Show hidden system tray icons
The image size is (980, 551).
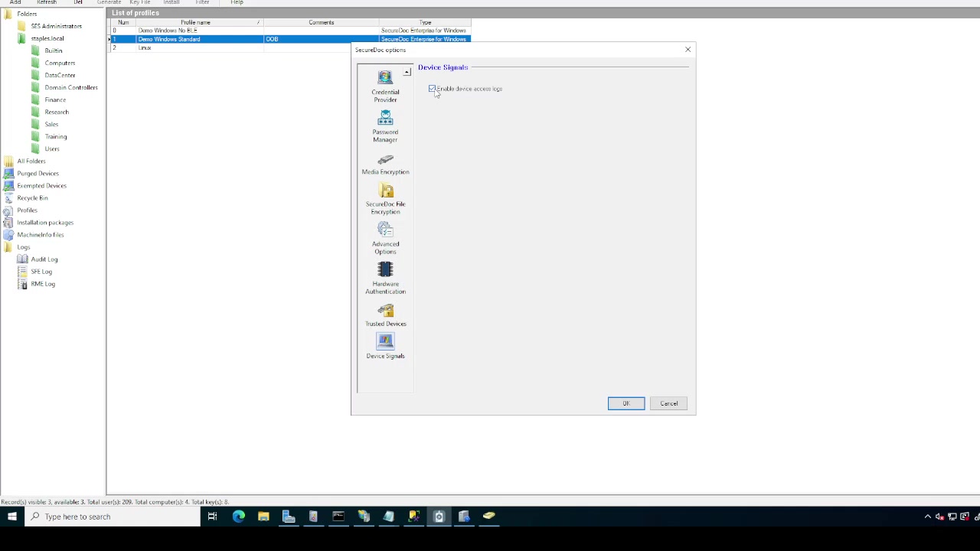click(x=928, y=517)
